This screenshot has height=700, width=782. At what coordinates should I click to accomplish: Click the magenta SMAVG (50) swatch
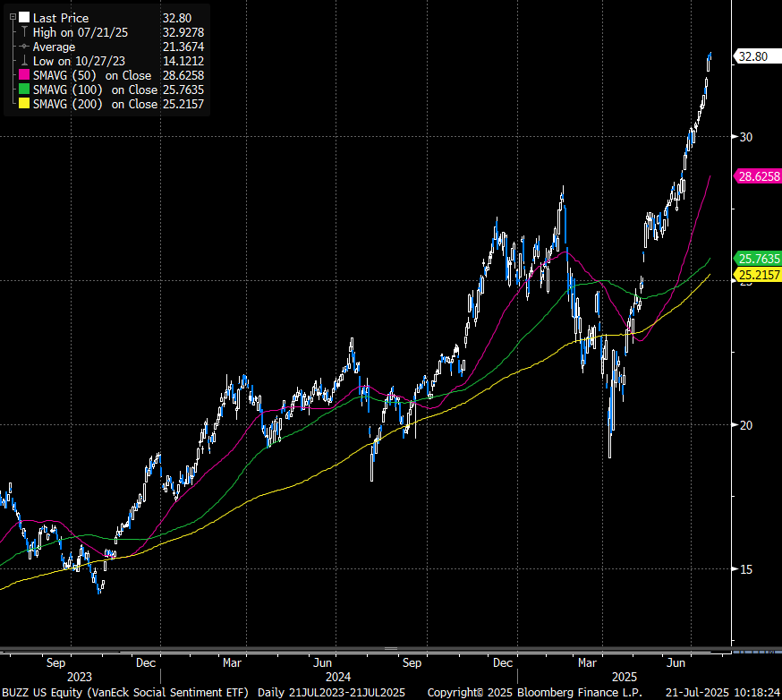[x=23, y=76]
